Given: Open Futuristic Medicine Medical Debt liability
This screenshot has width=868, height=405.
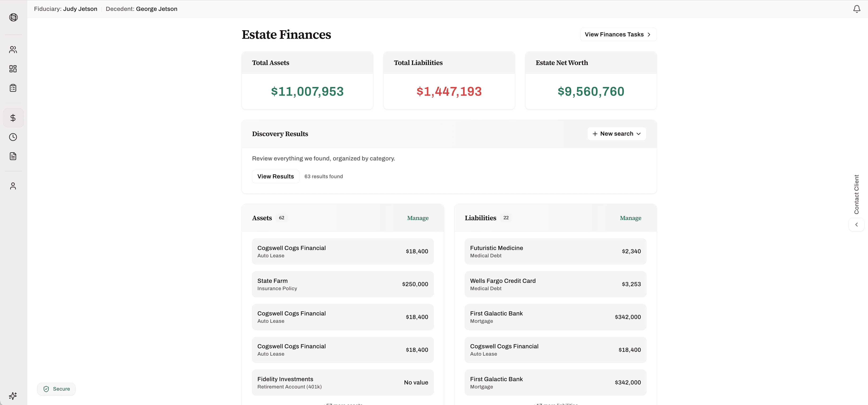Looking at the screenshot, I should point(555,251).
